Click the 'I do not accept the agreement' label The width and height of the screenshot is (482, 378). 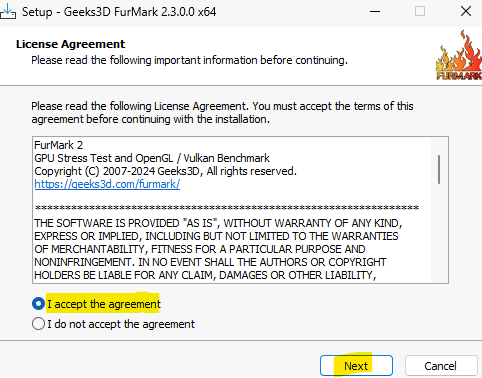pyautogui.click(x=121, y=324)
